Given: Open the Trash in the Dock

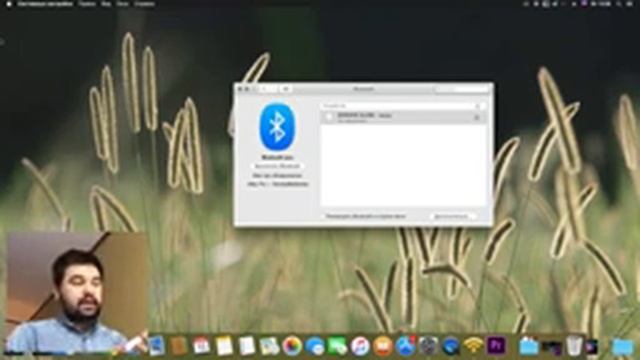Looking at the screenshot, I should pos(574,346).
